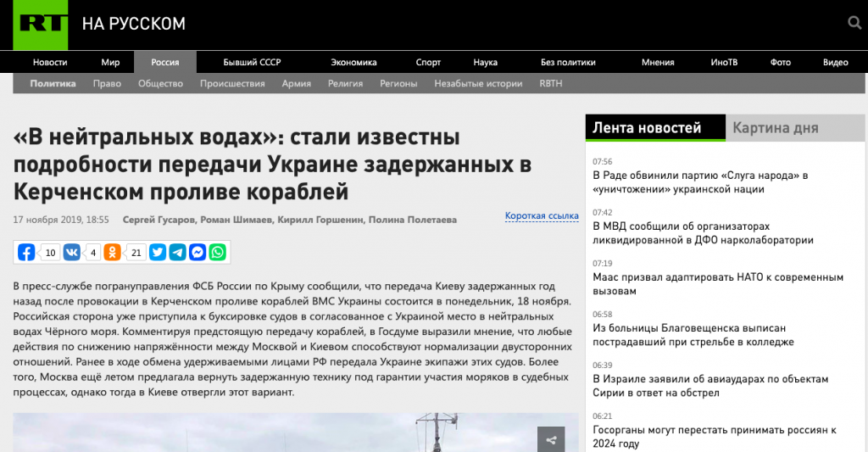Tweet the article with the Twitter icon

click(x=158, y=252)
